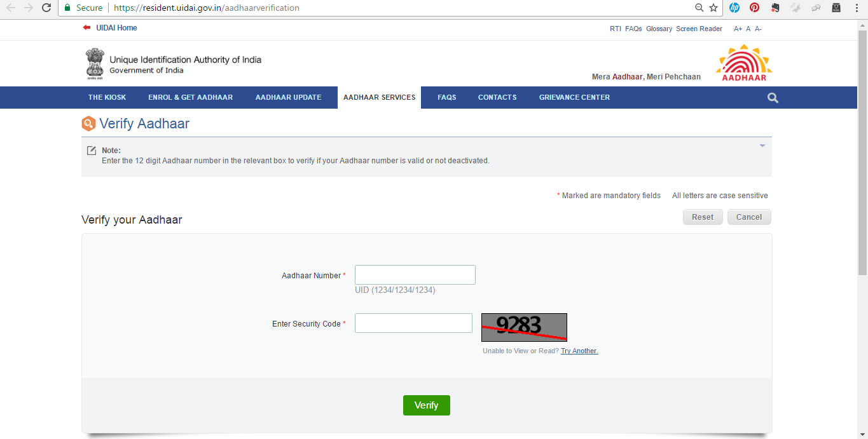Screen dimensions: 868x439
Task: Increase font size with A+ control
Action: click(x=738, y=28)
